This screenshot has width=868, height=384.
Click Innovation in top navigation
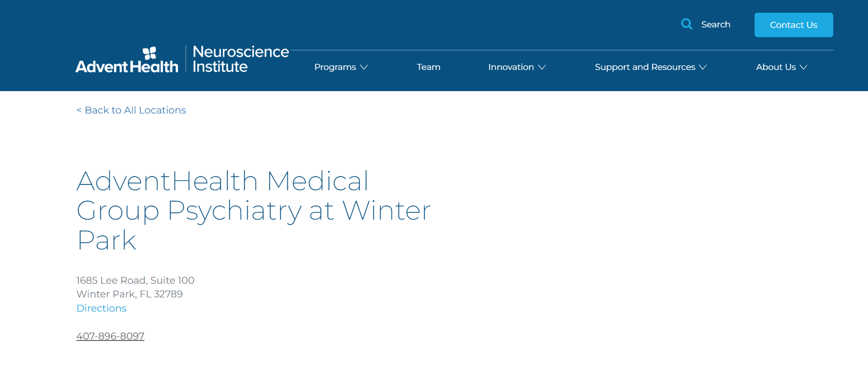click(511, 67)
